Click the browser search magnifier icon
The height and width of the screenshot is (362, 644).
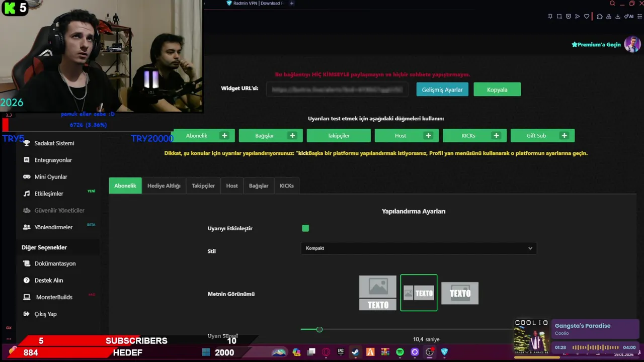[612, 4]
